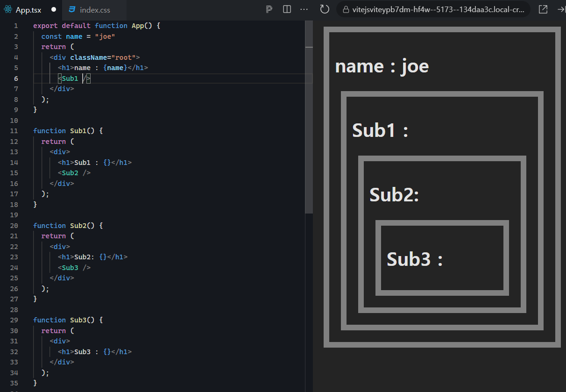The height and width of the screenshot is (392, 566).
Task: Click the CSS file icon on index.css tab
Action: tap(71, 9)
